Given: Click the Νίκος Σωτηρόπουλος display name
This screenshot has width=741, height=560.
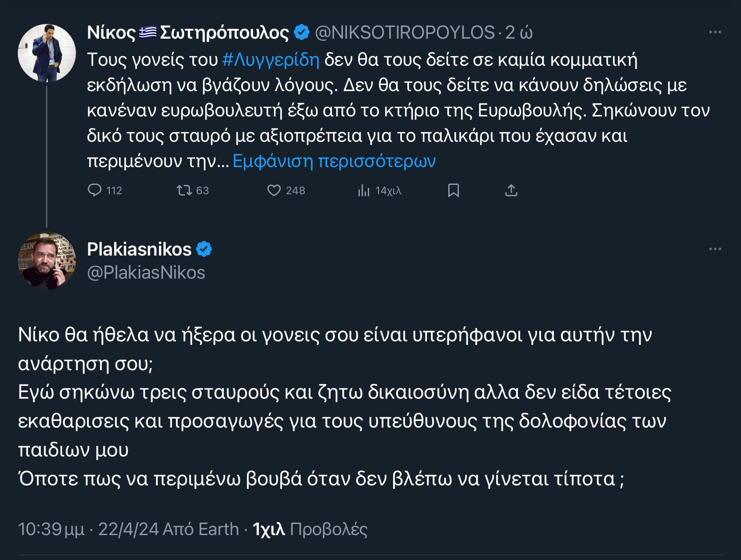Looking at the screenshot, I should point(188,32).
